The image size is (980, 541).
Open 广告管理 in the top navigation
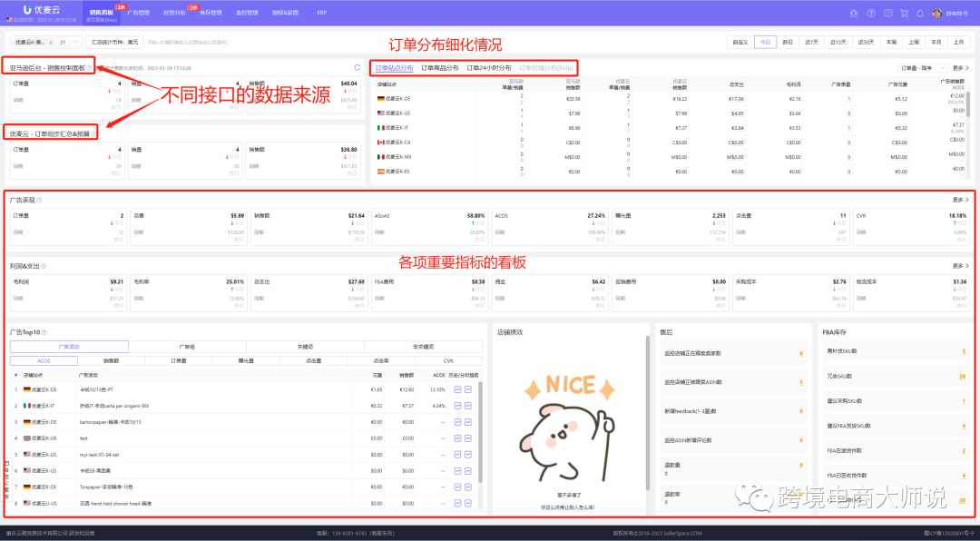[138, 13]
